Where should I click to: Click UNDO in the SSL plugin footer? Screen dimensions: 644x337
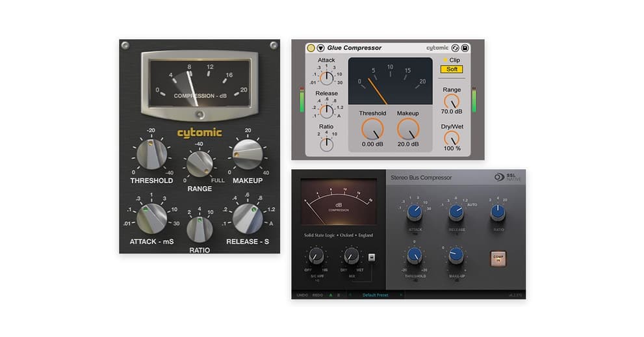(302, 295)
